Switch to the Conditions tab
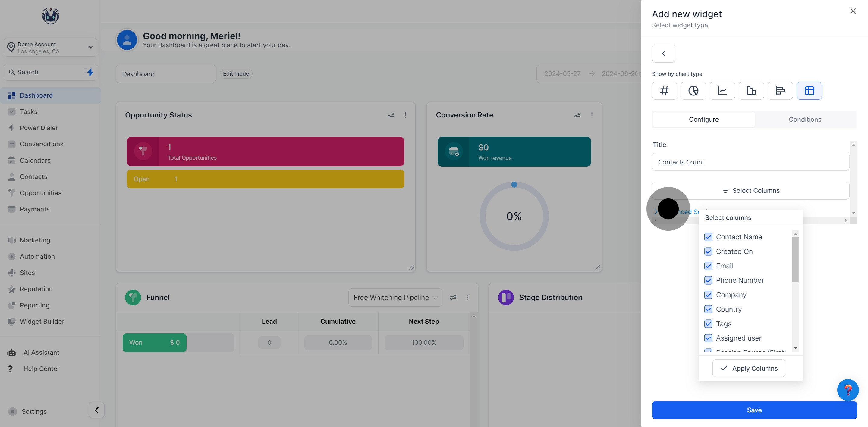 (805, 120)
